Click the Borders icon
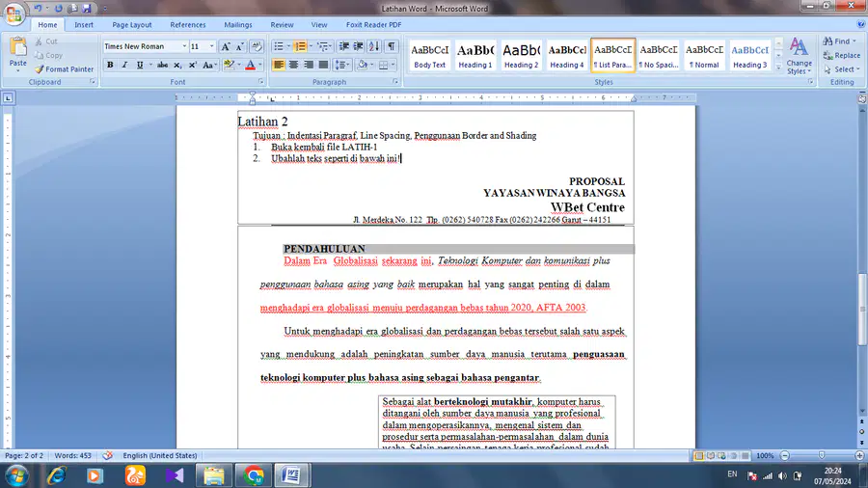The height and width of the screenshot is (488, 868). pos(383,66)
